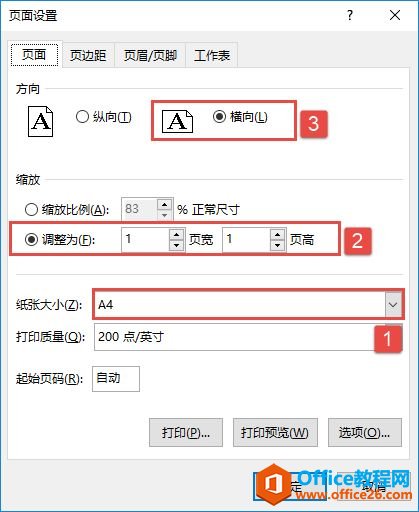This screenshot has width=419, height=512.
Task: Switch to the 页边距 tab
Action: click(88, 55)
